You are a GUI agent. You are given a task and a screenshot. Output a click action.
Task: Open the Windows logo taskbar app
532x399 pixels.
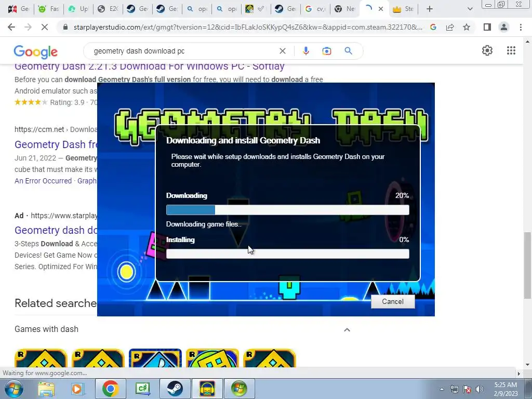(x=239, y=389)
